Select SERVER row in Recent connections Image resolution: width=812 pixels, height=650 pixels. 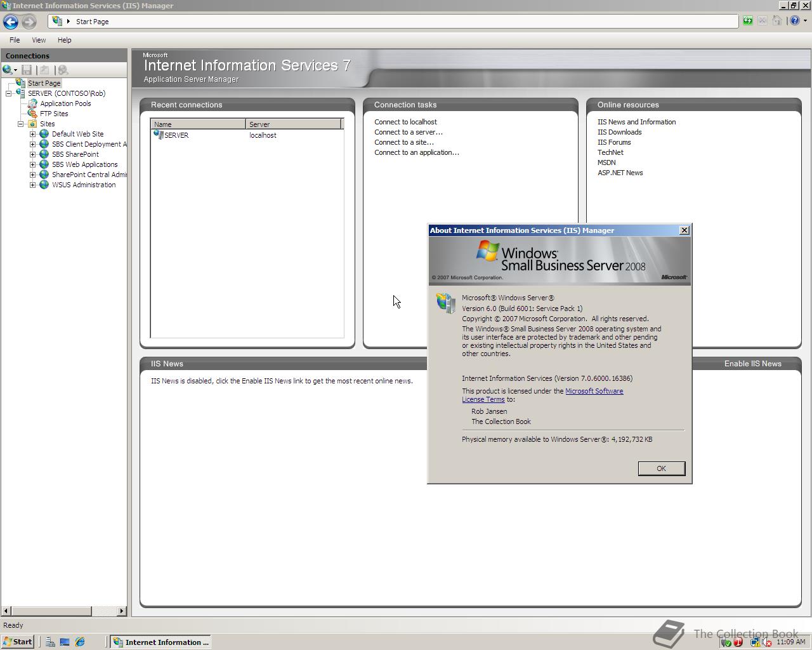point(247,135)
